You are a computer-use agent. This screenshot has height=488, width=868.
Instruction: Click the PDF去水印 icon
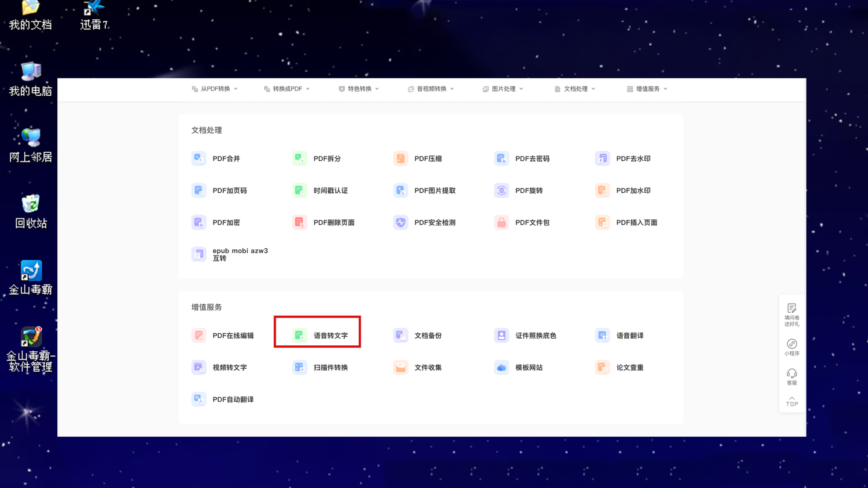603,158
